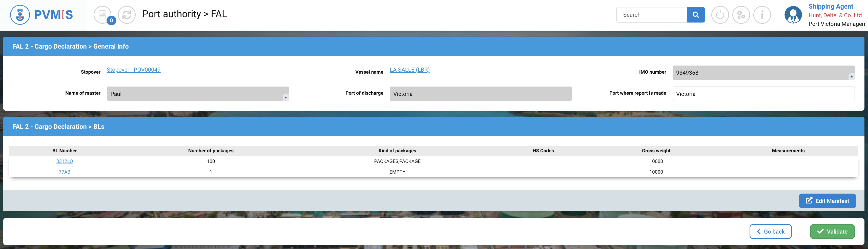
Task: Click the Edit Manifest button
Action: (827, 201)
